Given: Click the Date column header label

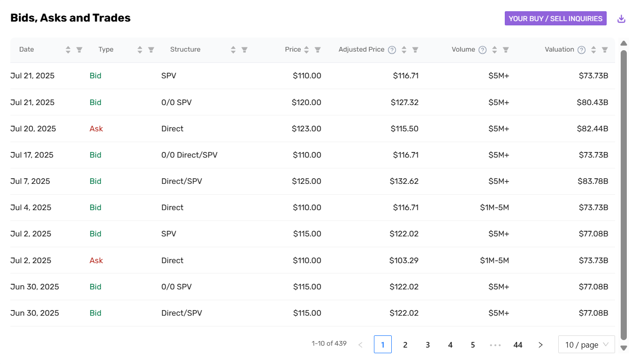Looking at the screenshot, I should click(27, 49).
